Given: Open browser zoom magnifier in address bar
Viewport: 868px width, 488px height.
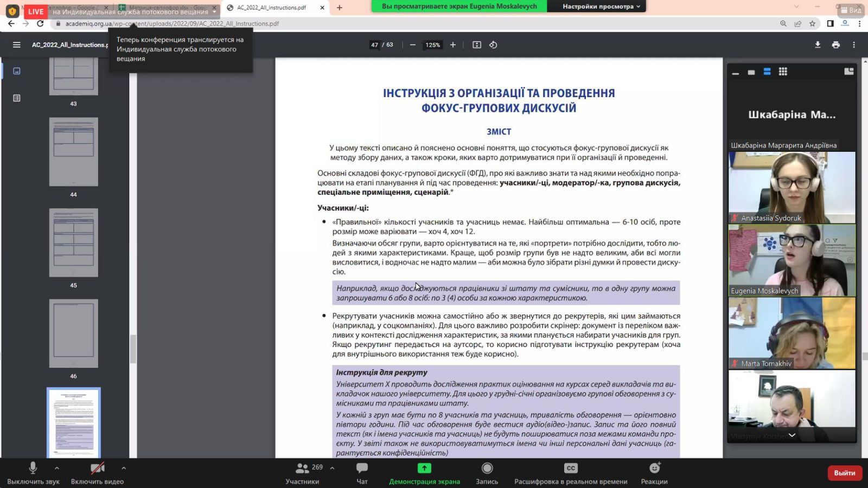Looking at the screenshot, I should 783,23.
